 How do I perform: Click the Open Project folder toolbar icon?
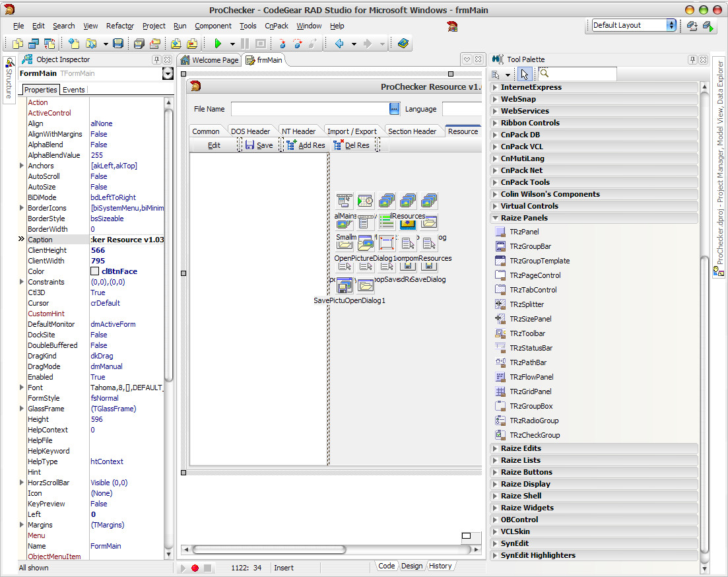click(90, 44)
